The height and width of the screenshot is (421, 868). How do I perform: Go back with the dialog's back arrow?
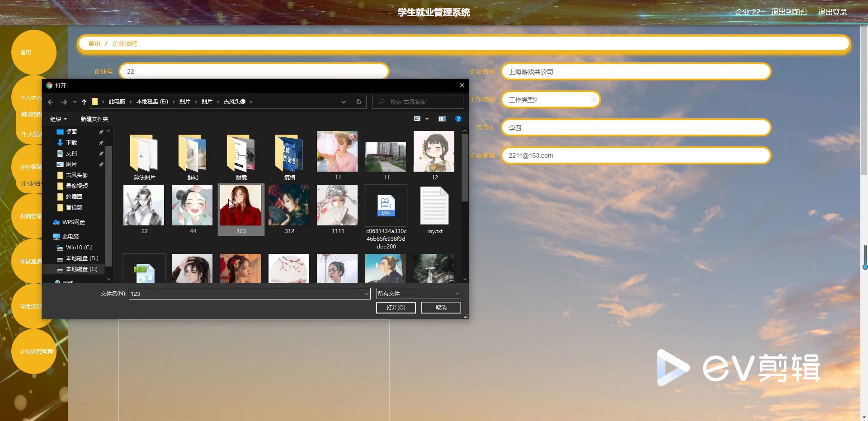pyautogui.click(x=51, y=102)
